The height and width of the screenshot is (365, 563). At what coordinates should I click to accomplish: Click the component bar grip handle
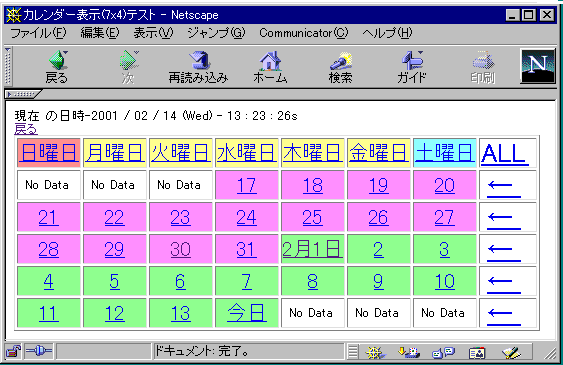(353, 352)
